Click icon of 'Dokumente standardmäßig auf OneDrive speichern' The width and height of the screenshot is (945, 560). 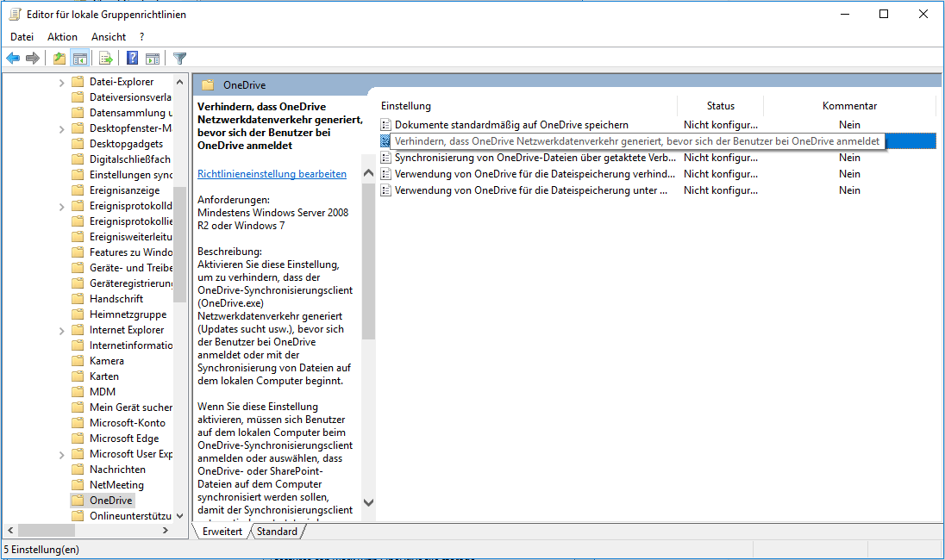[x=385, y=125]
